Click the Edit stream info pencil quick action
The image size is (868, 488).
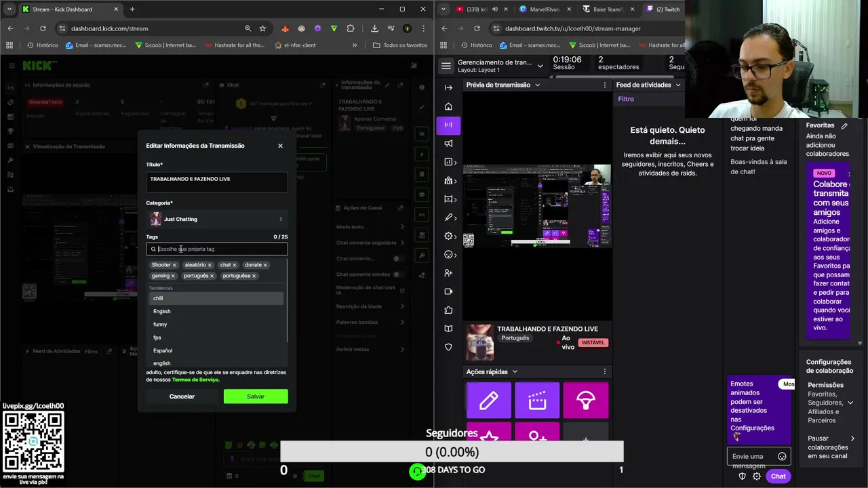tap(489, 401)
